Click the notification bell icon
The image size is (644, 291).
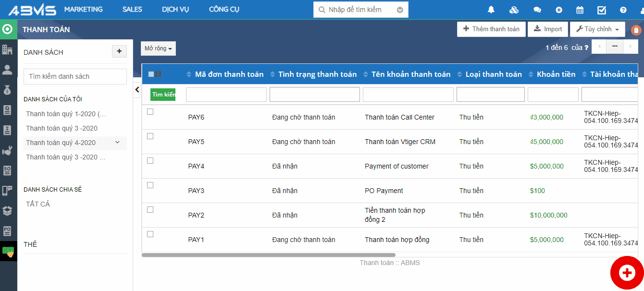coord(491,10)
